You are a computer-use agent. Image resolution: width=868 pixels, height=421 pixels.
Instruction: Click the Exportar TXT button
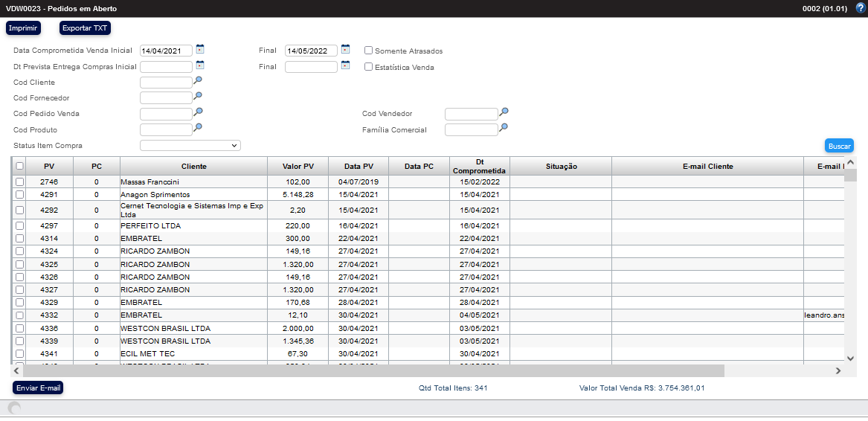85,28
